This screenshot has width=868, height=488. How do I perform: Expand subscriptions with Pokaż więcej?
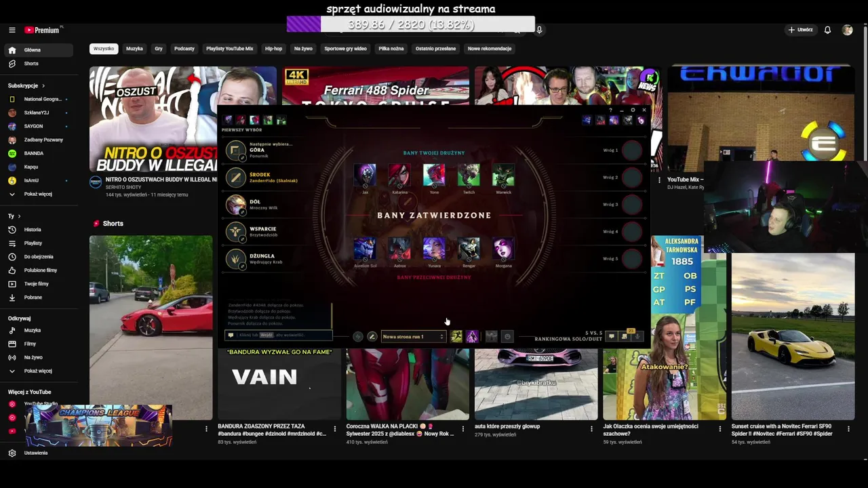(39, 194)
